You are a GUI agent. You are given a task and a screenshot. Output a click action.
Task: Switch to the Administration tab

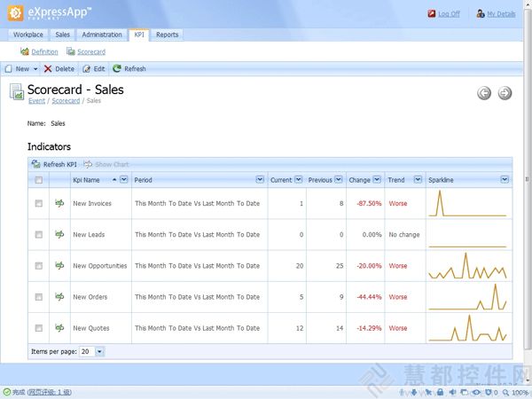pyautogui.click(x=102, y=35)
